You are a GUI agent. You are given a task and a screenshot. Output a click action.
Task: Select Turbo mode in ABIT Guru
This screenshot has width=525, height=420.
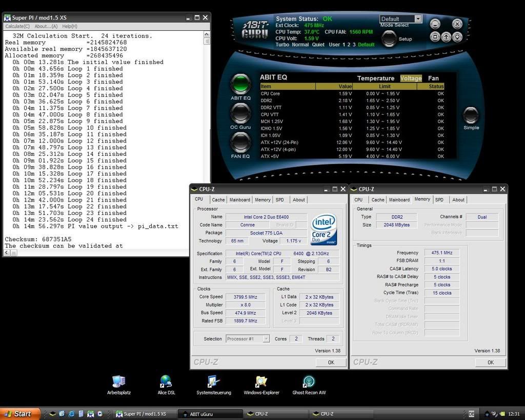click(x=282, y=45)
